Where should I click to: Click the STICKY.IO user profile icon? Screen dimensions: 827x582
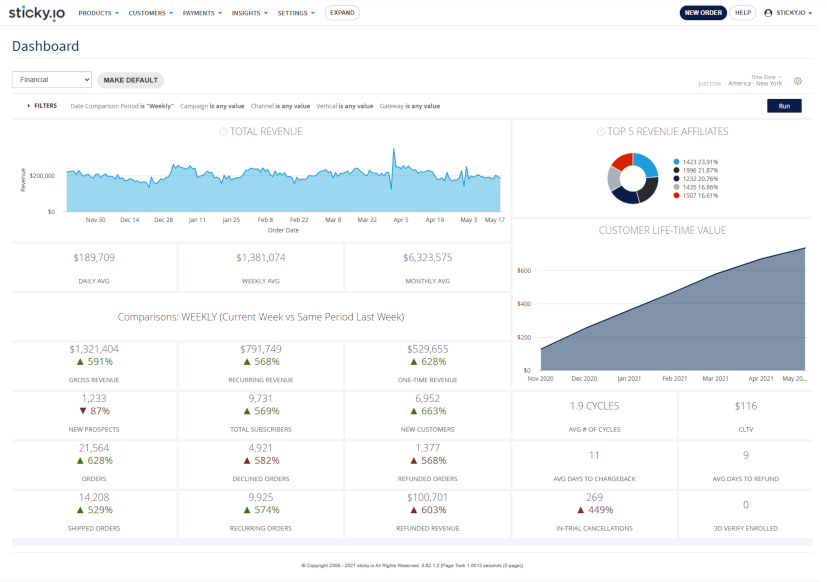(x=768, y=13)
